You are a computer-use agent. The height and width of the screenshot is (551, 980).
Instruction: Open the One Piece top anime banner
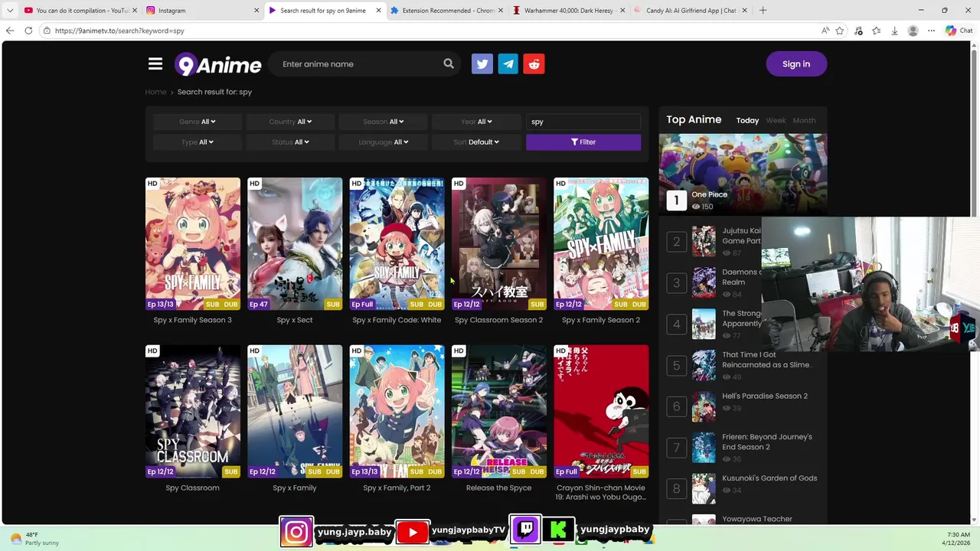[743, 174]
